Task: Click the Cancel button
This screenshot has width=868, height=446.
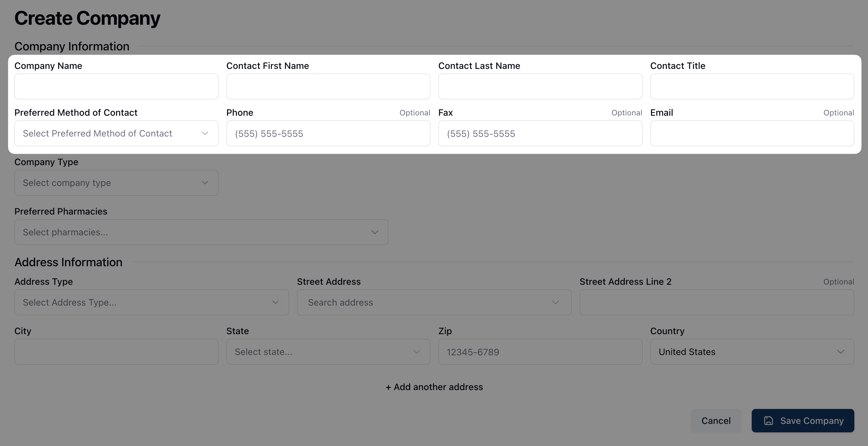Action: click(x=716, y=420)
